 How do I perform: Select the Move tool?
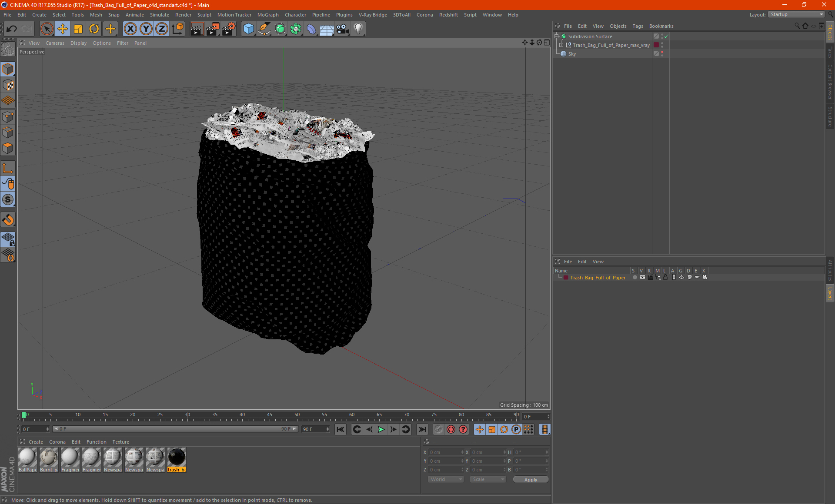point(62,29)
